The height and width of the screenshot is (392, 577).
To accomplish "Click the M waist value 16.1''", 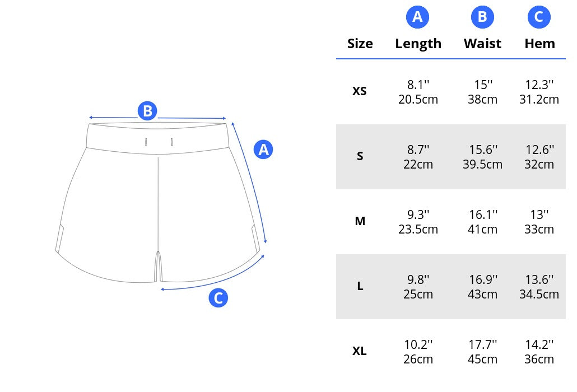I will click(x=483, y=214).
